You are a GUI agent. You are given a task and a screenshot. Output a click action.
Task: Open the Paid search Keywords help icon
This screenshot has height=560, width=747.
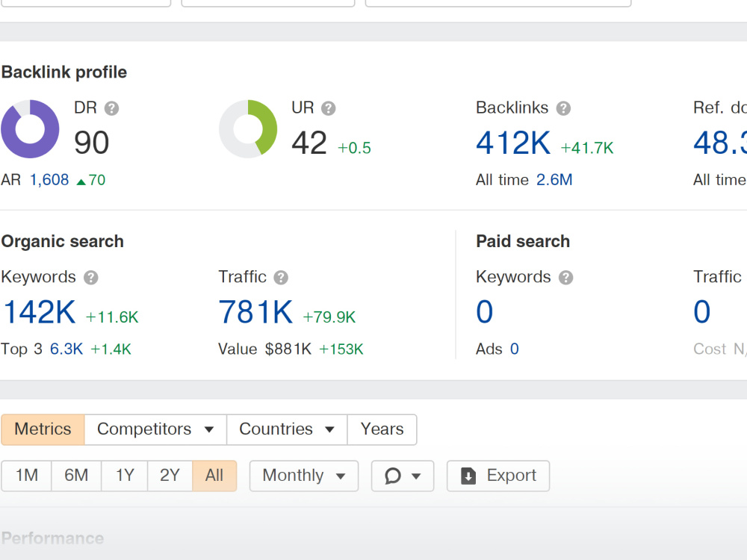pos(566,278)
